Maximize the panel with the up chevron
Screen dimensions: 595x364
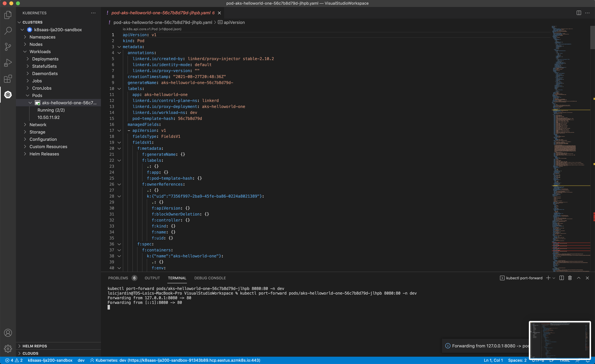579,278
